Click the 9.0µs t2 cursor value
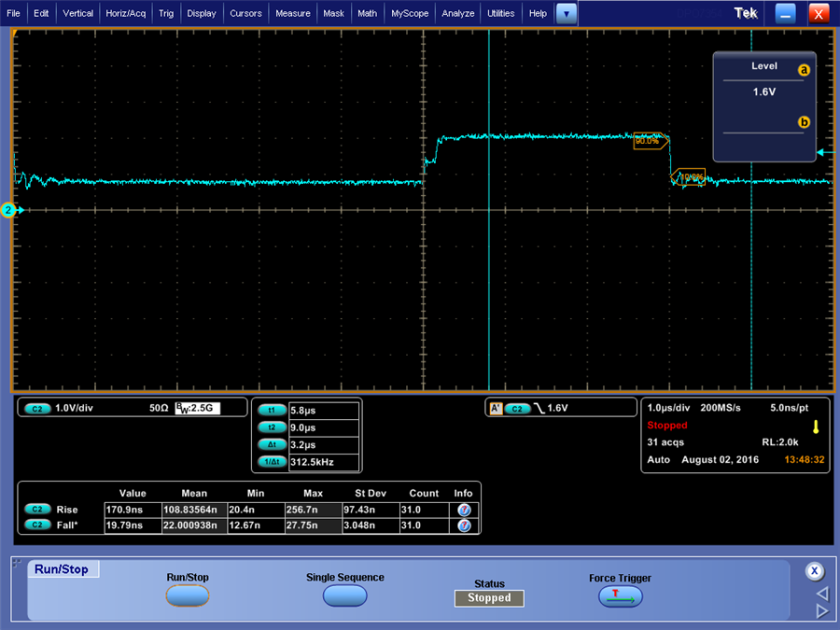Viewport: 840px width, 630px height. pos(324,427)
